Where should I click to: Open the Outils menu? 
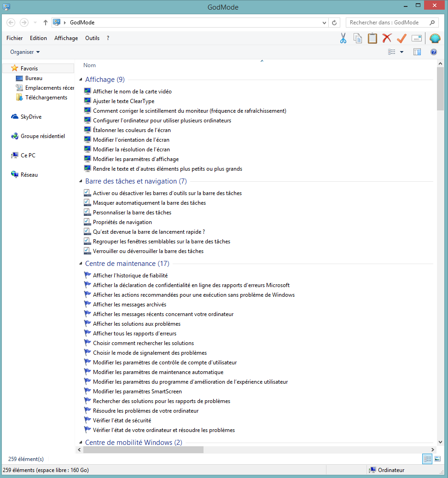click(x=92, y=38)
